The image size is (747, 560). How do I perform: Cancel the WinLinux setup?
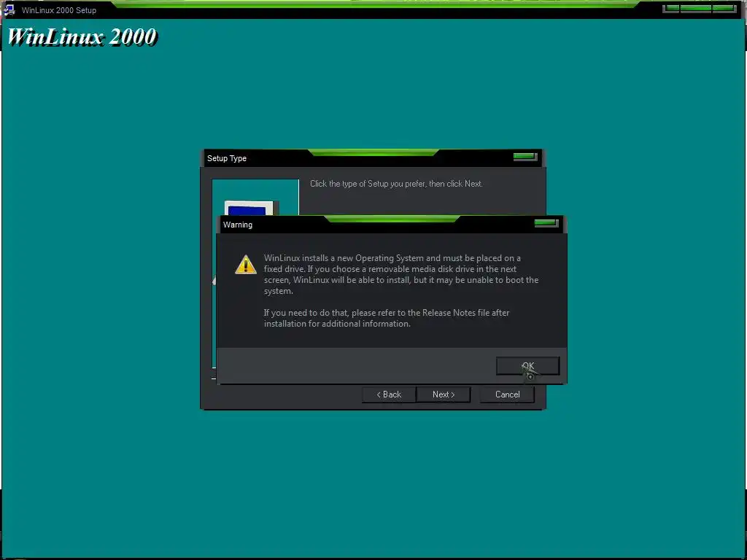point(507,394)
